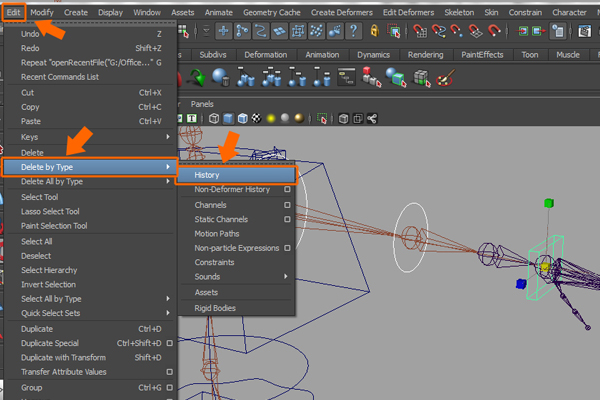Click the node graph window shelf icon
The image size is (600, 400).
click(x=346, y=77)
